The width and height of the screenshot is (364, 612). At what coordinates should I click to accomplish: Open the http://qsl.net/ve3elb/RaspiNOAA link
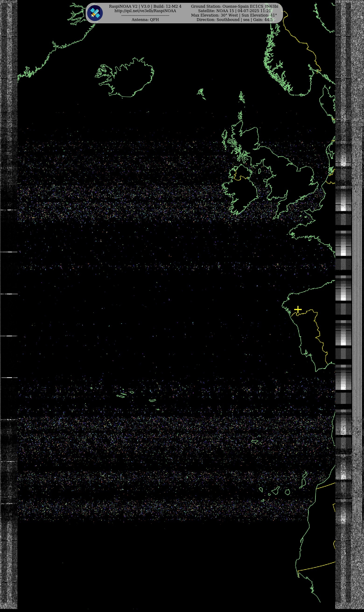click(145, 11)
